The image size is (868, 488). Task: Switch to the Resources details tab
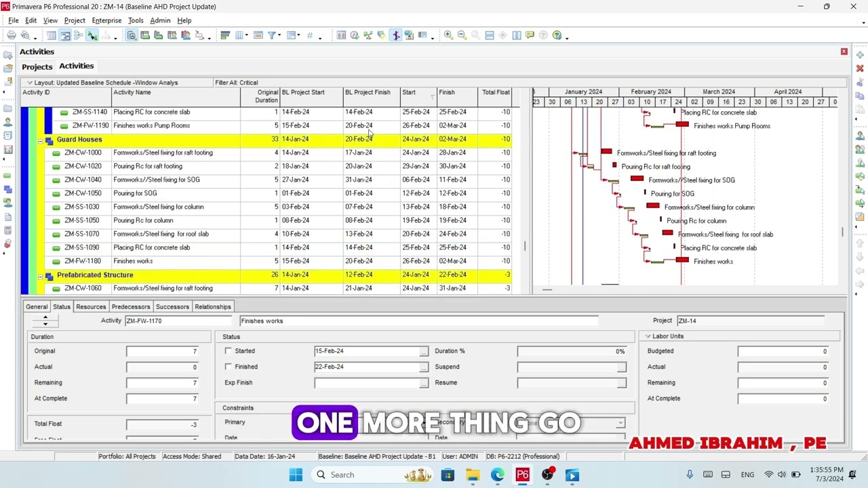click(91, 306)
